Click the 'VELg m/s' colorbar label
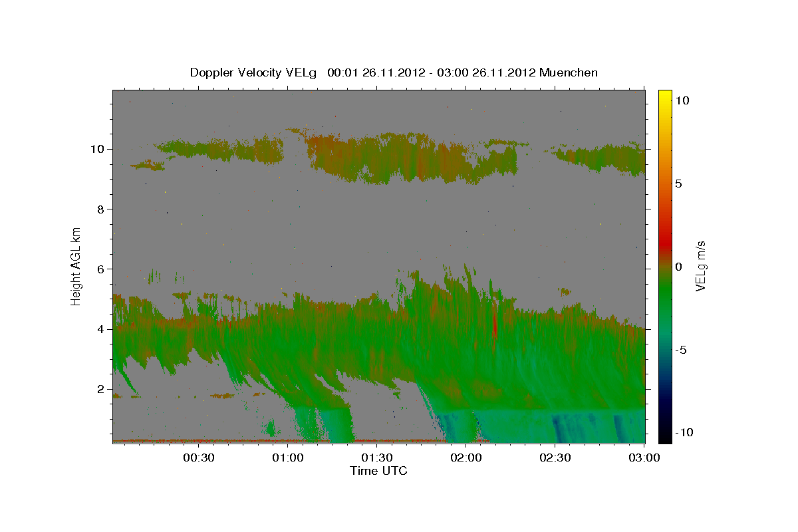Viewport: 798px width, 532px height. 700,266
